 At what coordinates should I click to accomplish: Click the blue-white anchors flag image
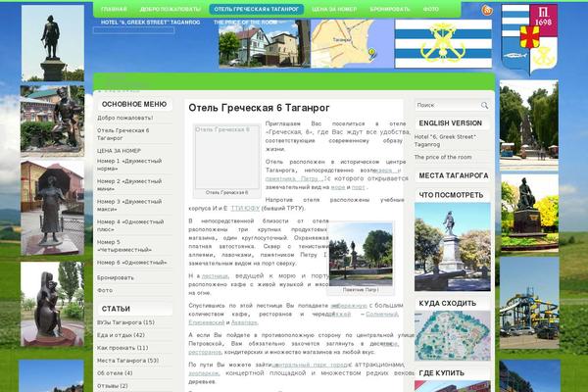pyautogui.click(x=443, y=44)
